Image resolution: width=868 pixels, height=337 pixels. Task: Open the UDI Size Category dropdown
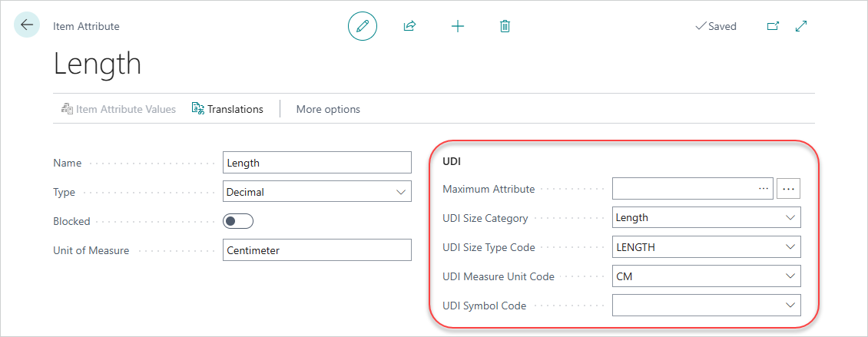coord(790,218)
